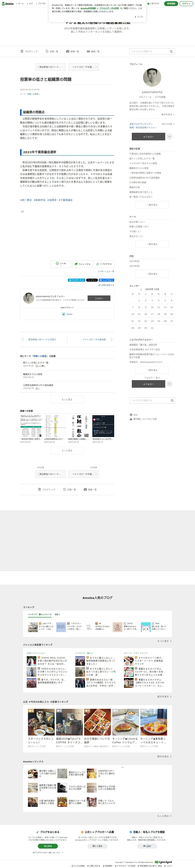Open theme 時事への感想 ( 20 ) in sidebar
Screen dimensions: 195x868
[x=139, y=226]
